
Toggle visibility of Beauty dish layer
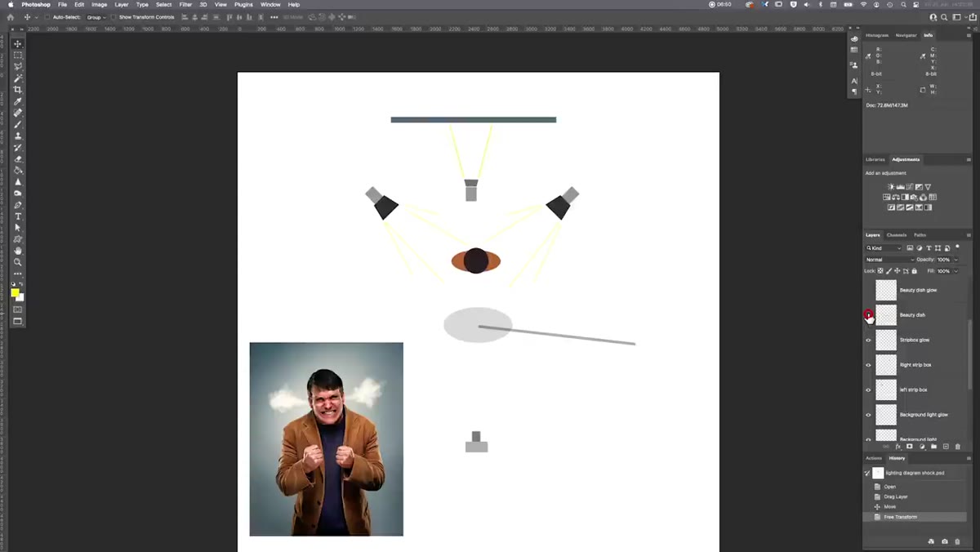tap(868, 314)
